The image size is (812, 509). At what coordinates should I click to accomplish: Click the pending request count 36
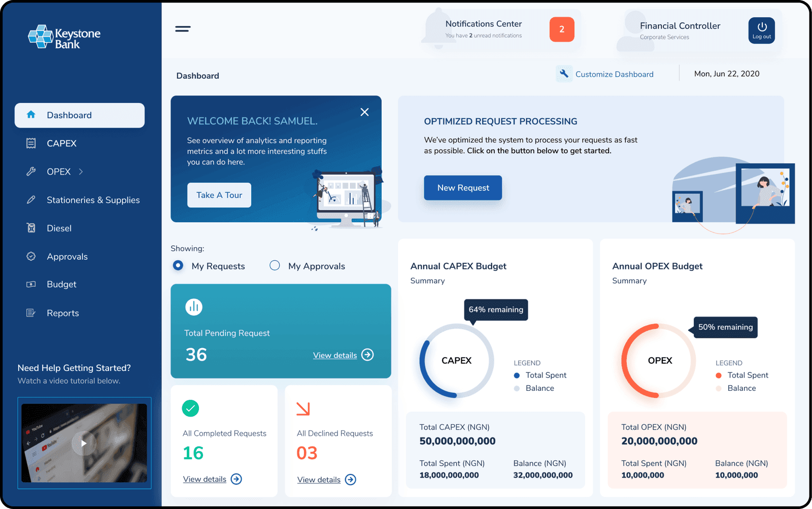click(196, 354)
